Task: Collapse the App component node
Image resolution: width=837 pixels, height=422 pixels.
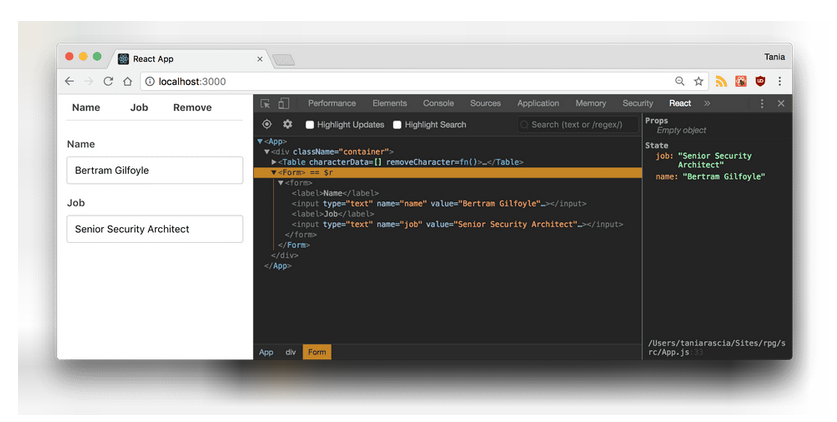Action: [x=260, y=141]
